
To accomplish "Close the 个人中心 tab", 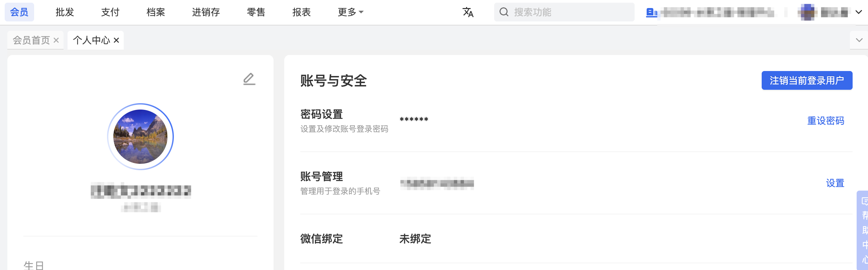I will click(117, 40).
